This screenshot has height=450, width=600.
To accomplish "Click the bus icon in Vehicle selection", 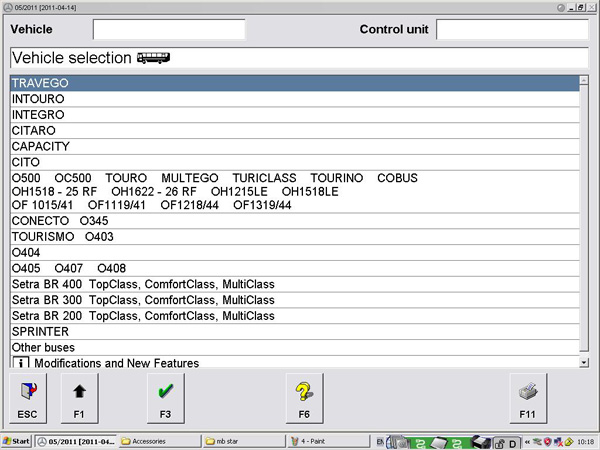I will [153, 58].
